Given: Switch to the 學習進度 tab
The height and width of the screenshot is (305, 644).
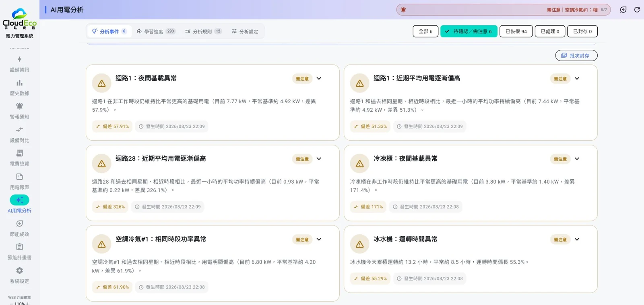Looking at the screenshot, I should click(x=156, y=31).
